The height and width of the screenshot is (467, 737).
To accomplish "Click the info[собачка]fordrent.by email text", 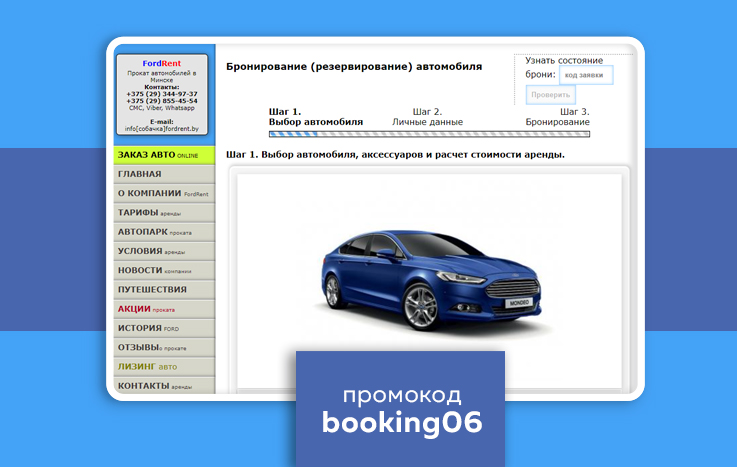I will 162,129.
